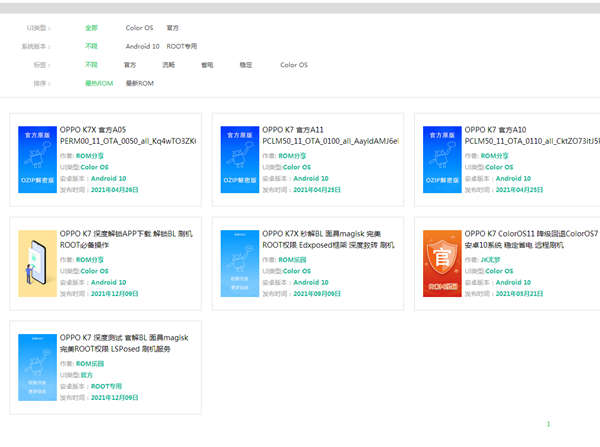Click the OPPO K7 官方A11 ROM thumbnail
This screenshot has height=447, width=600.
(239, 159)
